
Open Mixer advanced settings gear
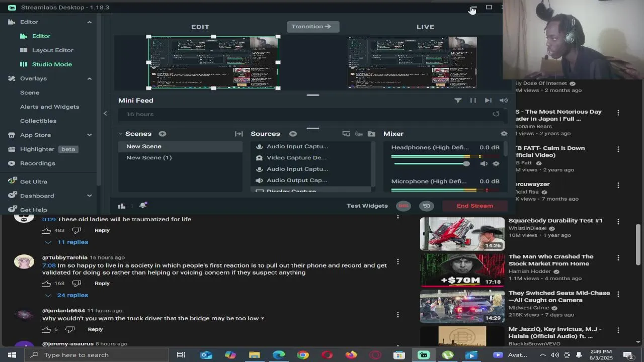pyautogui.click(x=504, y=134)
